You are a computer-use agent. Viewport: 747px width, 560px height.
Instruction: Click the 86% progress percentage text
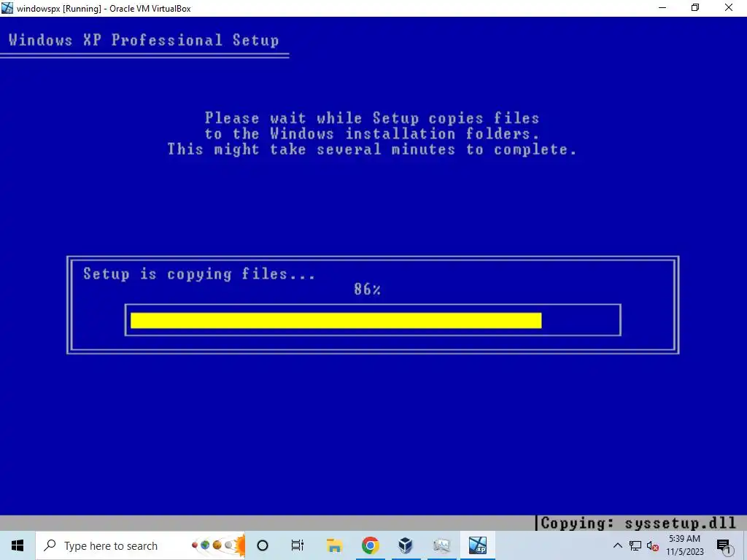coord(368,289)
